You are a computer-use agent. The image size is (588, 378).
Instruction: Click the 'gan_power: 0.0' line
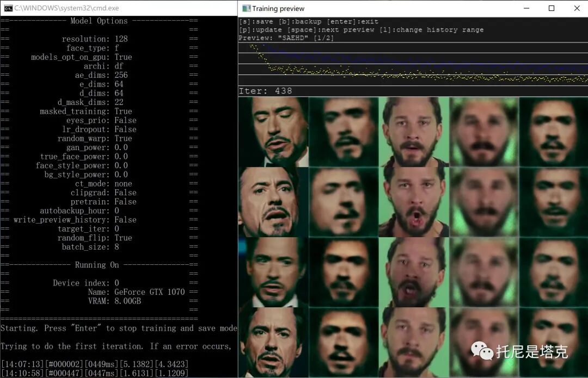pyautogui.click(x=97, y=147)
